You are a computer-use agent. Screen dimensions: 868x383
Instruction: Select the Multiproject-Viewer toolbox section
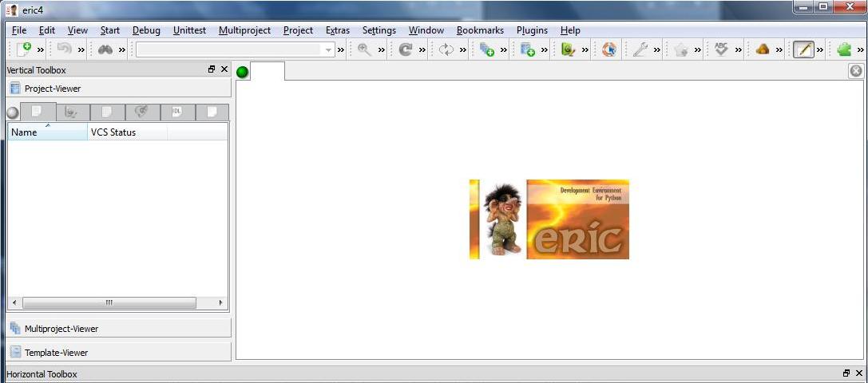pyautogui.click(x=118, y=328)
